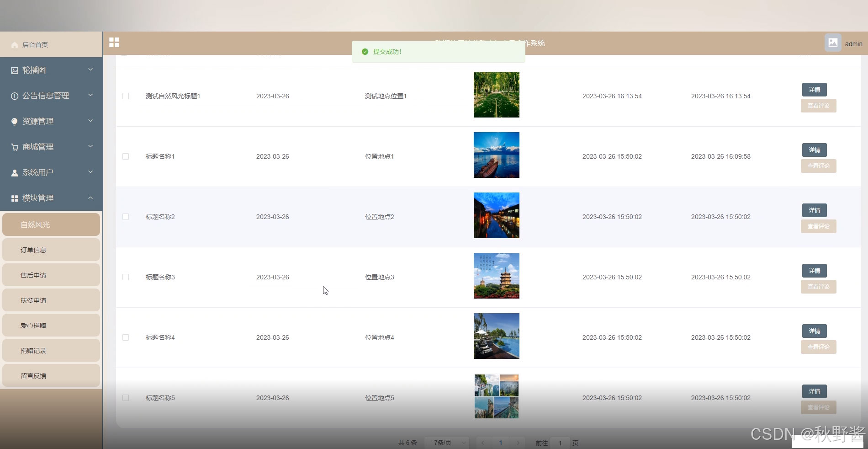The width and height of the screenshot is (868, 449).
Task: Click the grid icon beside 模块管理
Action: 15,198
